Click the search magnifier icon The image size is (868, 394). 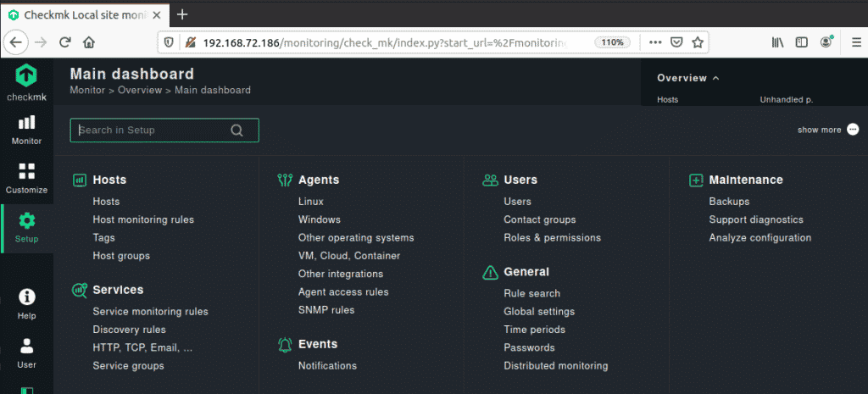tap(237, 130)
